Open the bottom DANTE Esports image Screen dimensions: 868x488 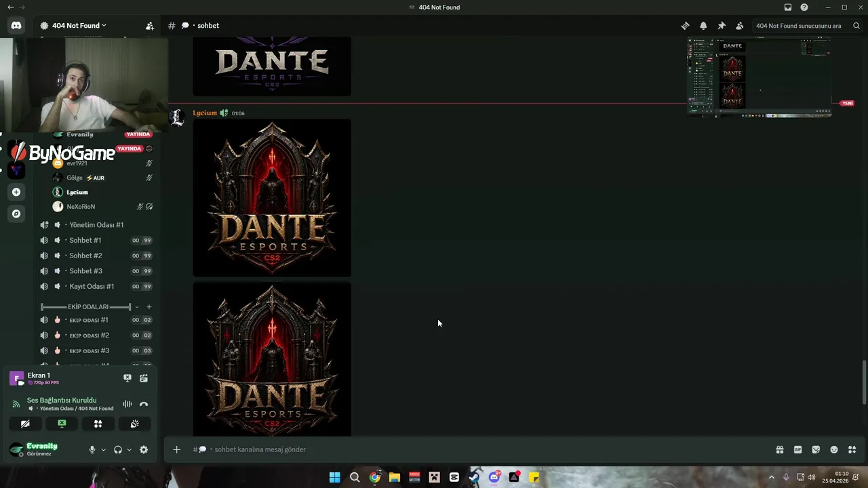[272, 359]
